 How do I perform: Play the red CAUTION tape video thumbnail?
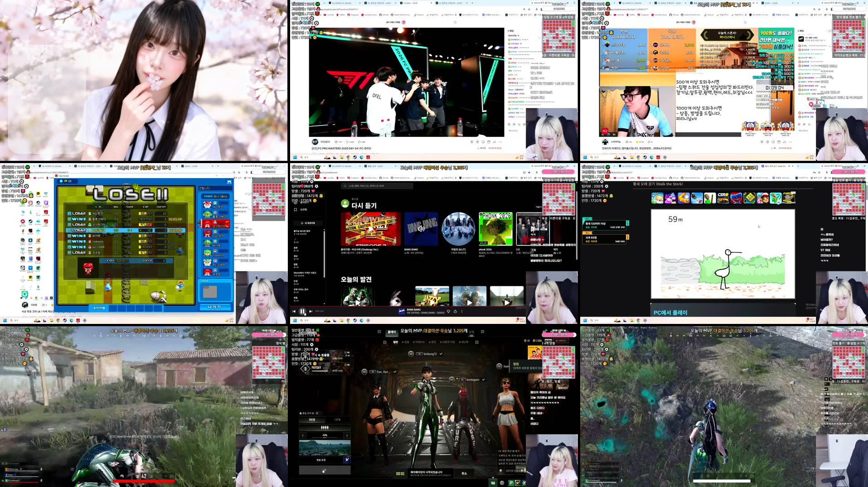[x=371, y=229]
